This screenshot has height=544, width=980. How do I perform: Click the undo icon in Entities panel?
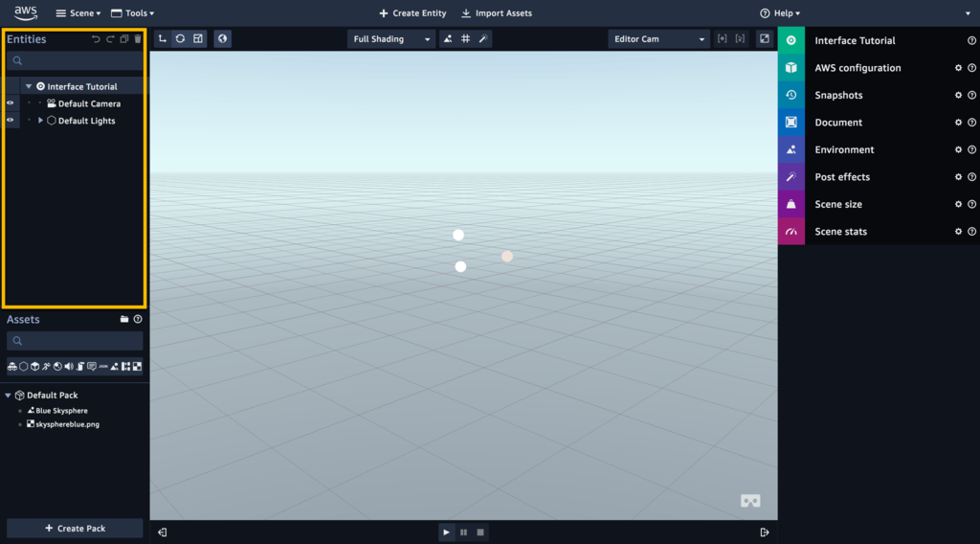(x=96, y=38)
